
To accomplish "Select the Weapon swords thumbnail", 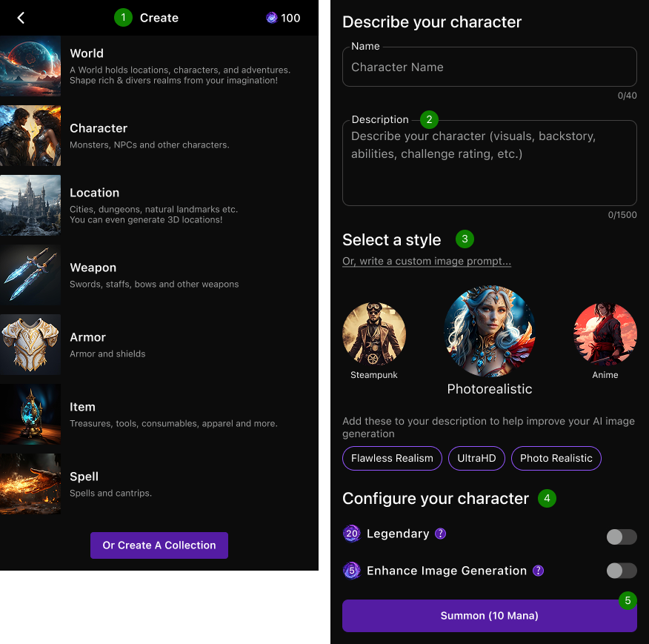I will pos(30,275).
